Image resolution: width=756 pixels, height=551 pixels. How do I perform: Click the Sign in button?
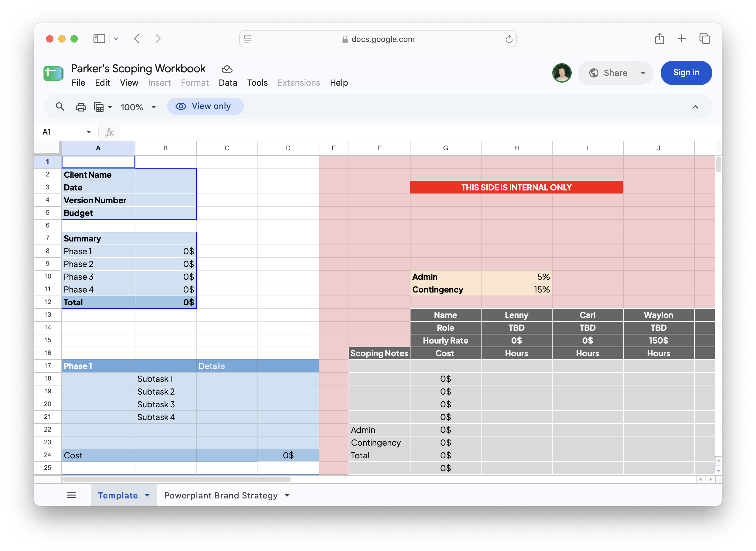pyautogui.click(x=686, y=73)
